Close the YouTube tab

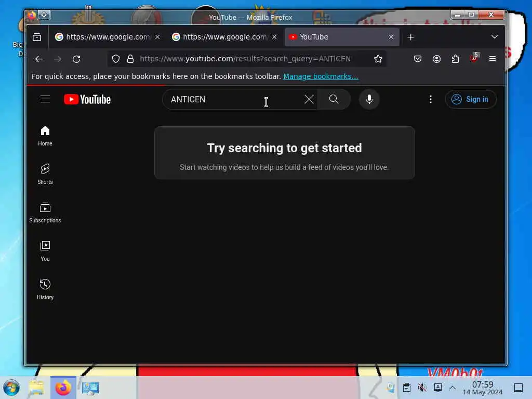click(x=391, y=37)
